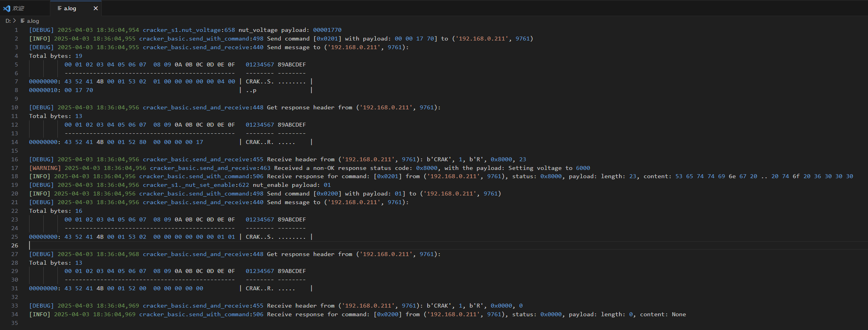Click the '..p' ASCII dump on line 8
The height and width of the screenshot is (330, 868).
251,90
